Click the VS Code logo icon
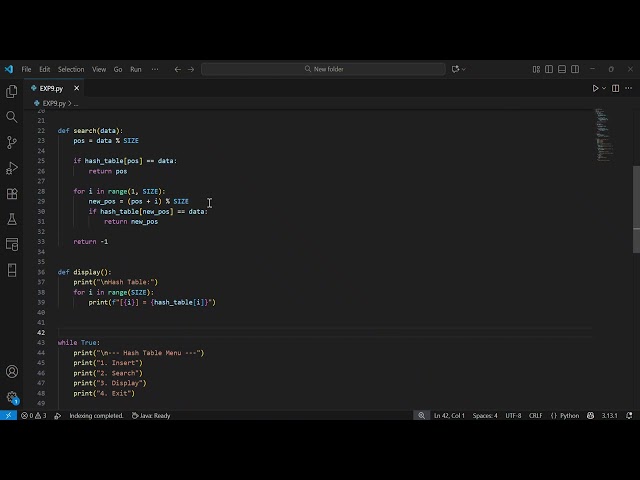This screenshot has width=640, height=480. (x=9, y=69)
